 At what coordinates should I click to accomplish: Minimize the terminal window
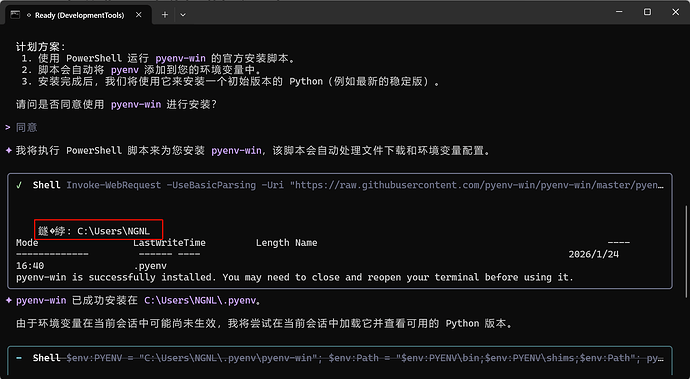coord(619,12)
